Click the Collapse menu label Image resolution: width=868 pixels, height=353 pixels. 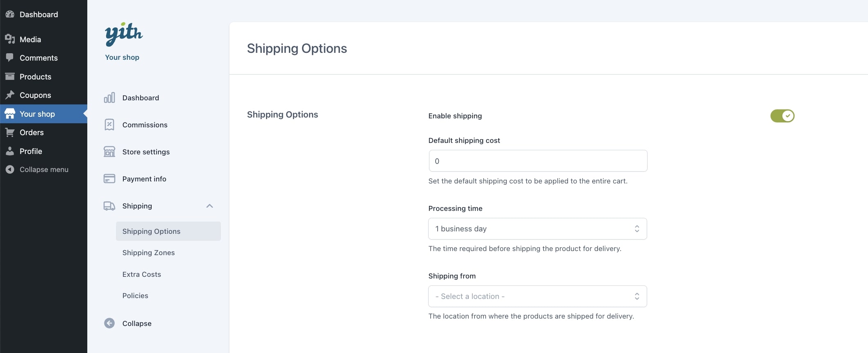pos(44,170)
